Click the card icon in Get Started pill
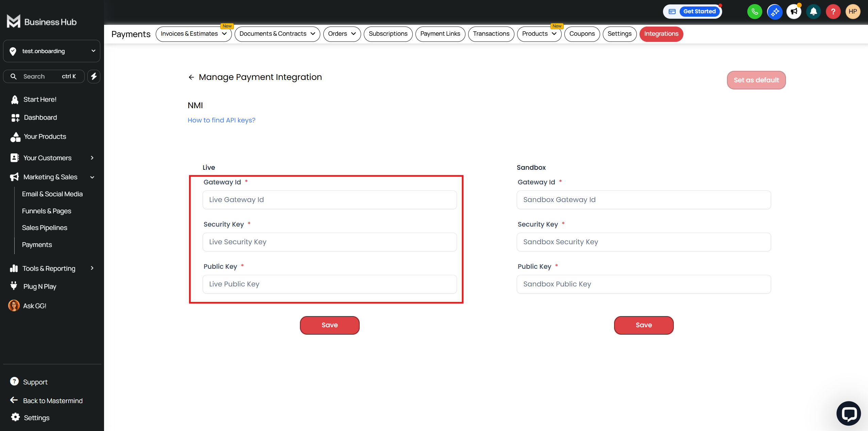Viewport: 868px width, 431px height. [x=672, y=12]
